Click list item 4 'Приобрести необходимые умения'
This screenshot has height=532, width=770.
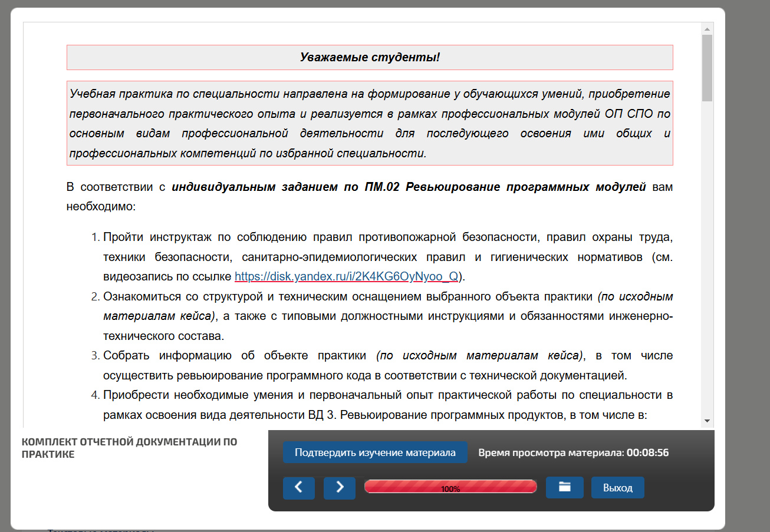387,405
